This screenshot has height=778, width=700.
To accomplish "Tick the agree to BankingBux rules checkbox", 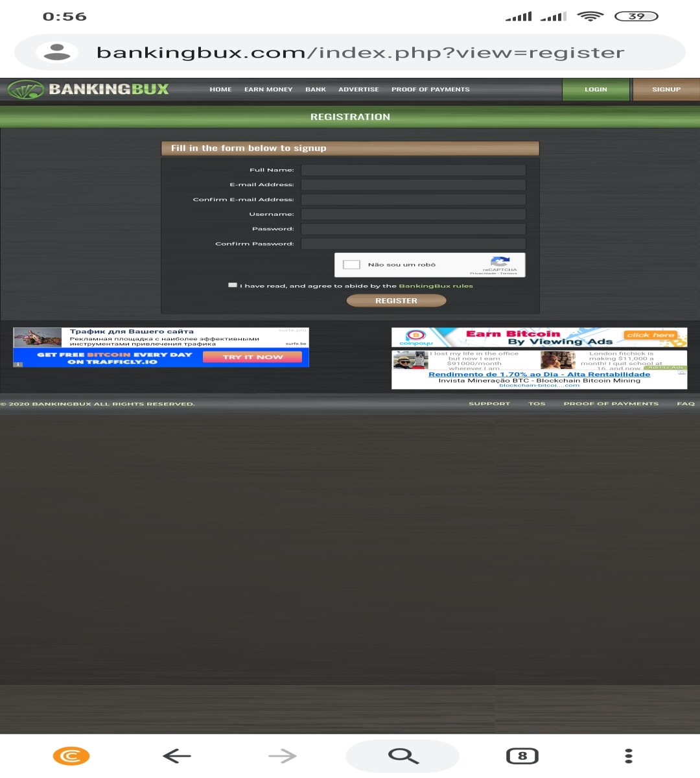I will click(x=233, y=285).
